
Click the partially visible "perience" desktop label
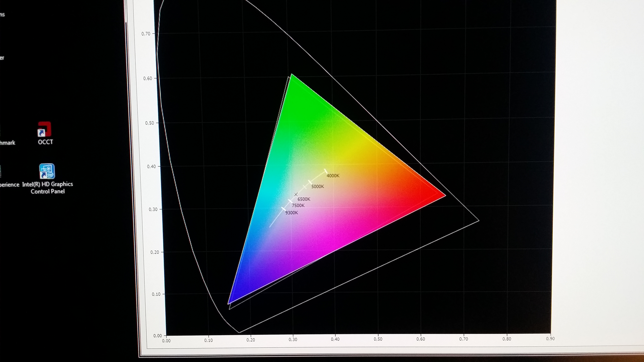point(10,185)
